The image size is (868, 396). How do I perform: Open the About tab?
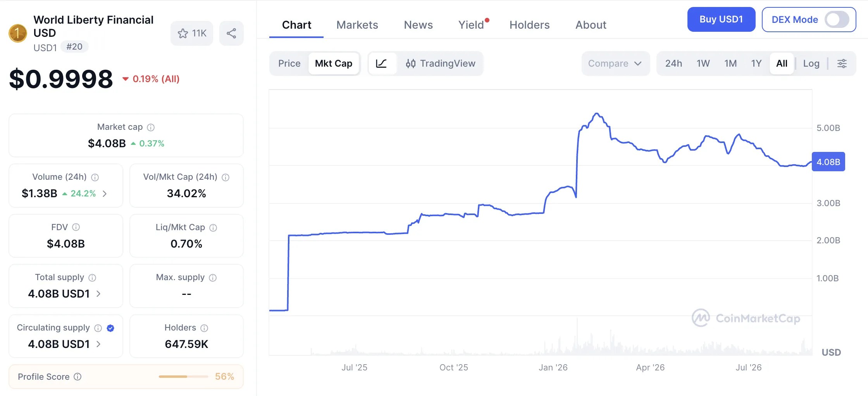click(x=591, y=25)
